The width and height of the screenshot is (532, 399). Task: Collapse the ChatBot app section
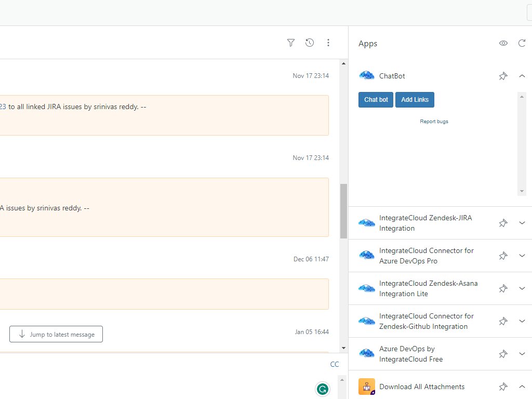coord(522,76)
